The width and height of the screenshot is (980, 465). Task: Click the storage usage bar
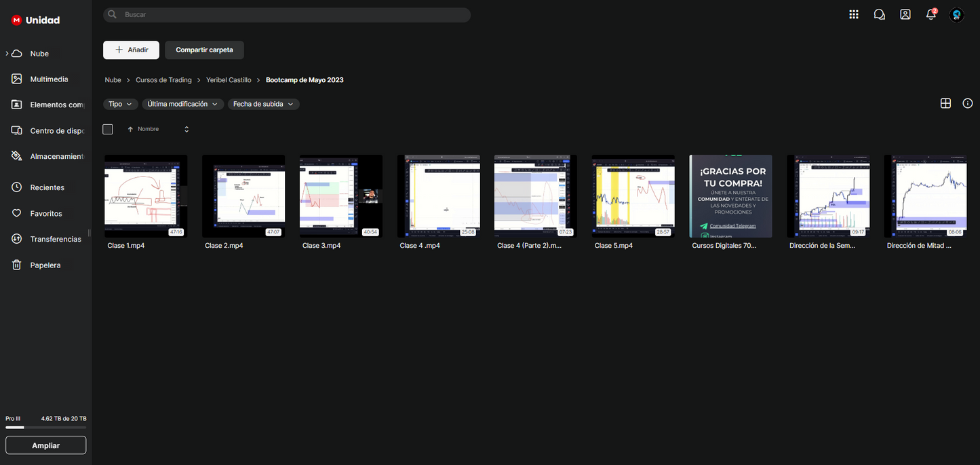point(45,428)
